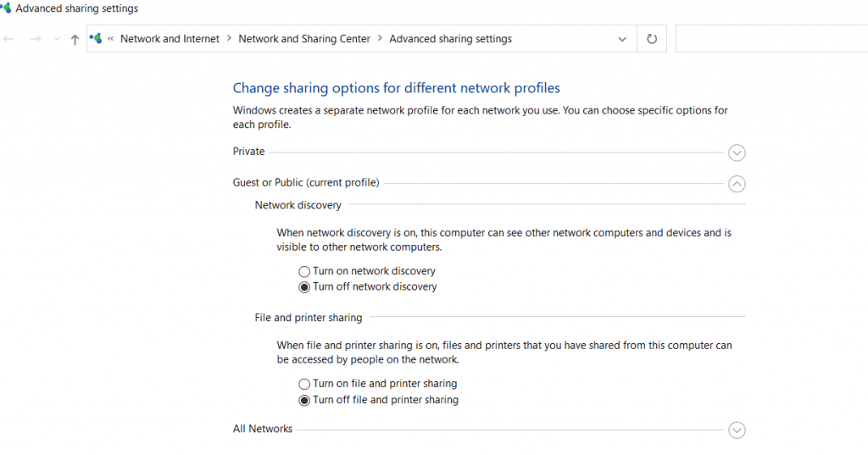The height and width of the screenshot is (455, 868).
Task: Open the recent locations dropdown arrow
Action: (x=57, y=39)
